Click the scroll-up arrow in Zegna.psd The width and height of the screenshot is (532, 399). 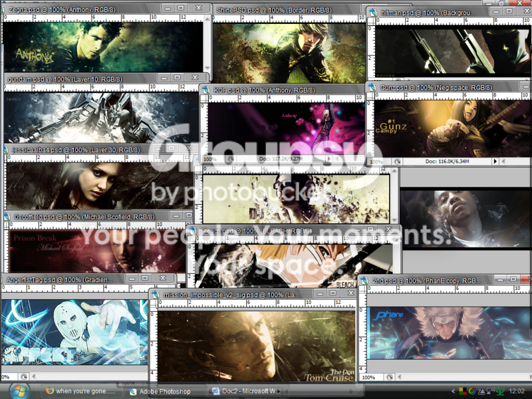point(207,19)
